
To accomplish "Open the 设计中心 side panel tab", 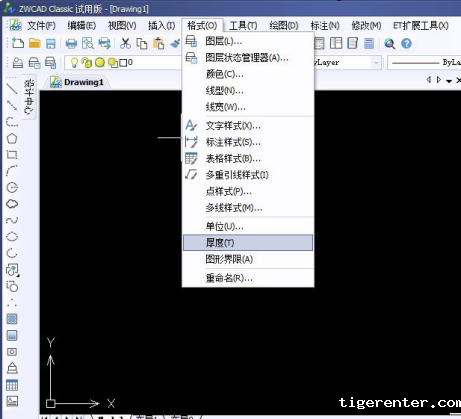I will 29,97.
